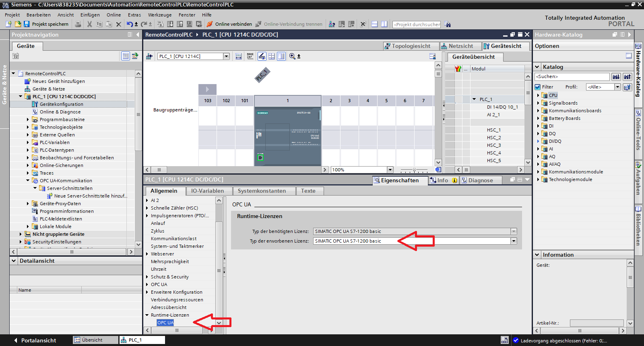Open the Online menu
The height and width of the screenshot is (346, 644).
tap(114, 15)
